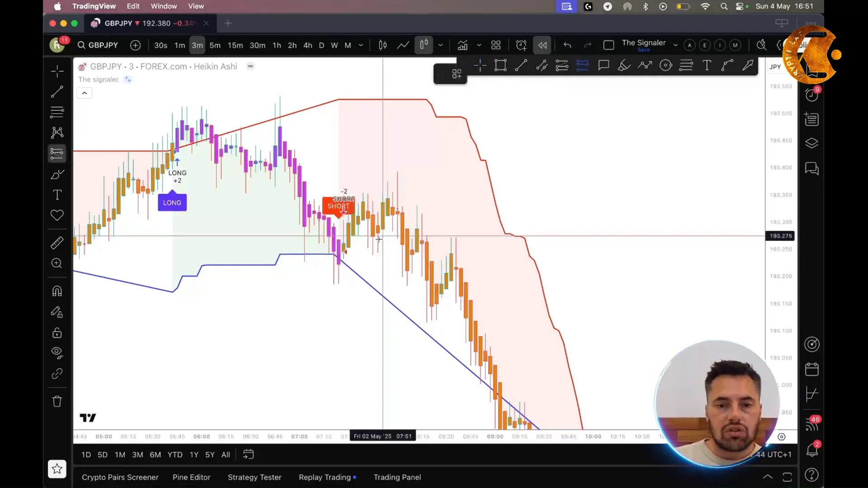Add symbol with the plus compare button
The width and height of the screenshot is (868, 488).
point(135,45)
